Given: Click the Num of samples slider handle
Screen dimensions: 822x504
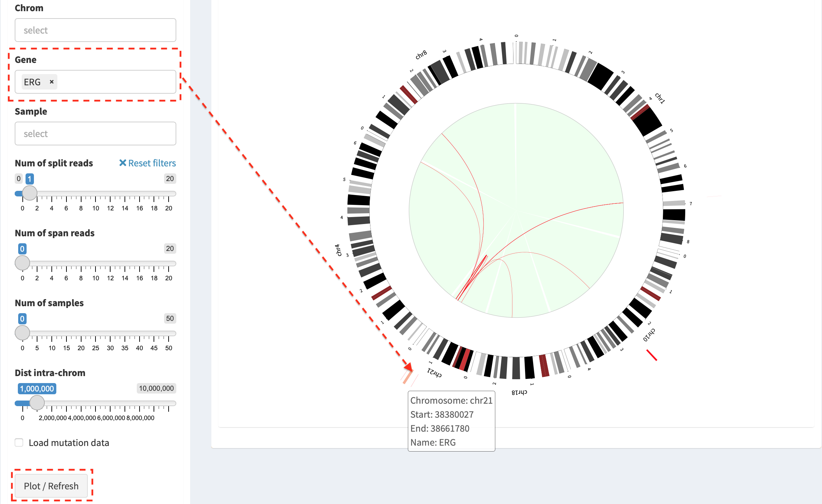Looking at the screenshot, I should tap(22, 333).
